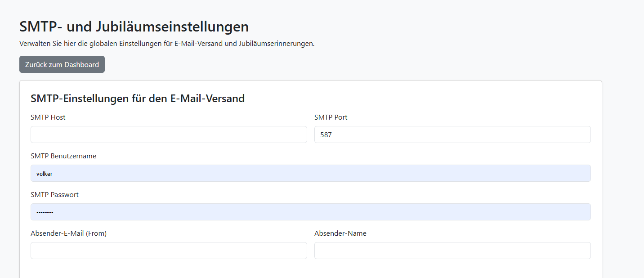Click the Zurück zum Dashboard button
Image resolution: width=644 pixels, height=278 pixels.
[62, 64]
